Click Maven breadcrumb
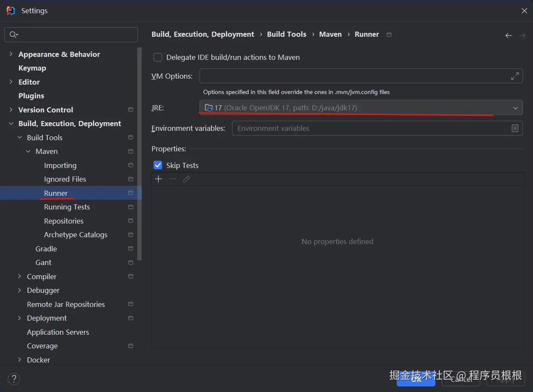Viewport: 533px width, 392px height. click(330, 34)
